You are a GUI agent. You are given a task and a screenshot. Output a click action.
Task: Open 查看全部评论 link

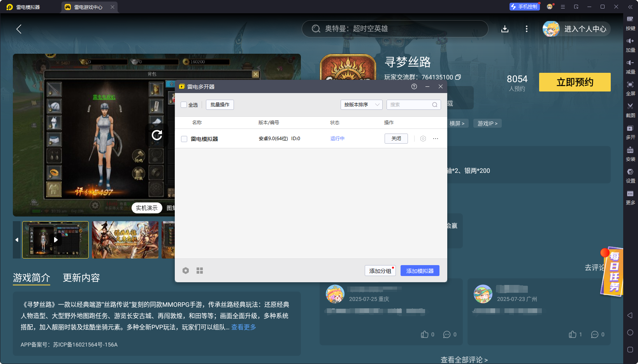464,359
